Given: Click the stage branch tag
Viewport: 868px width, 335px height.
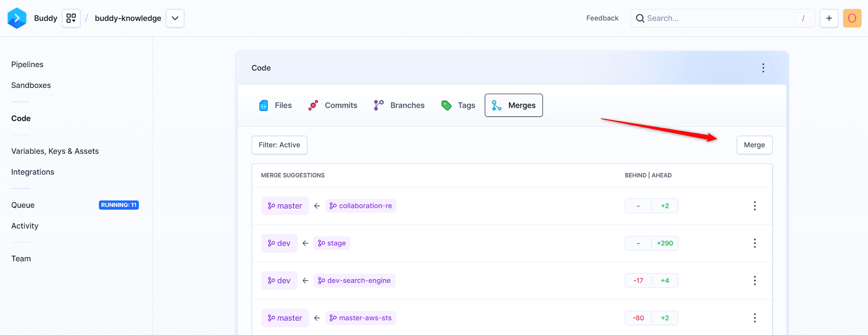Looking at the screenshot, I should [x=332, y=243].
